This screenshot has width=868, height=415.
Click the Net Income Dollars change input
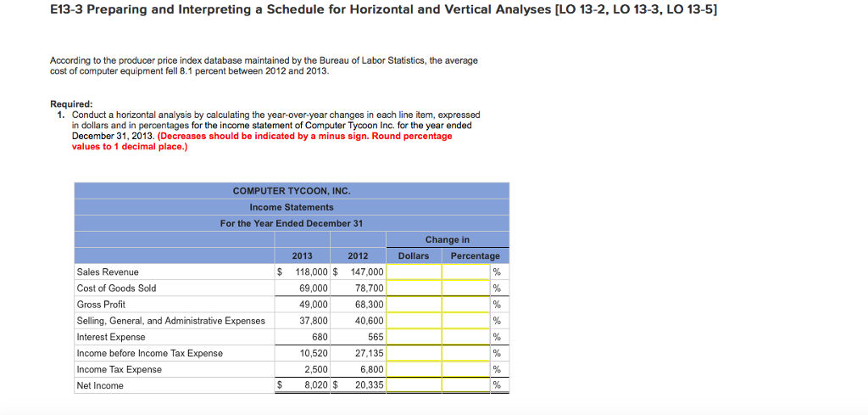414,385
